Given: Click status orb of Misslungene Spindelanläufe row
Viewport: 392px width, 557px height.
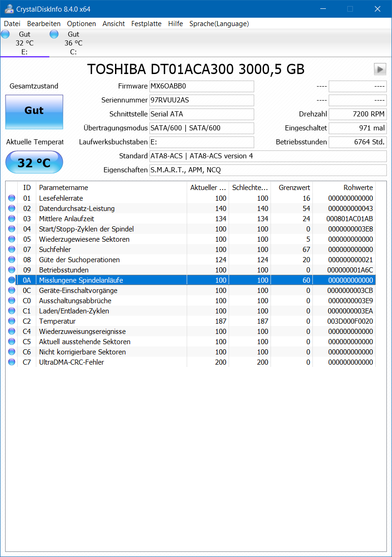Looking at the screenshot, I should click(12, 280).
